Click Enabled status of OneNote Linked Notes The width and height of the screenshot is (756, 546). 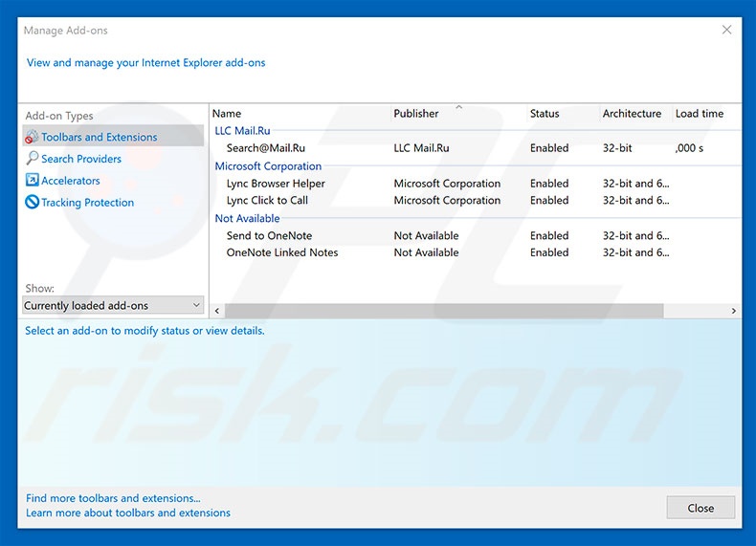(549, 252)
